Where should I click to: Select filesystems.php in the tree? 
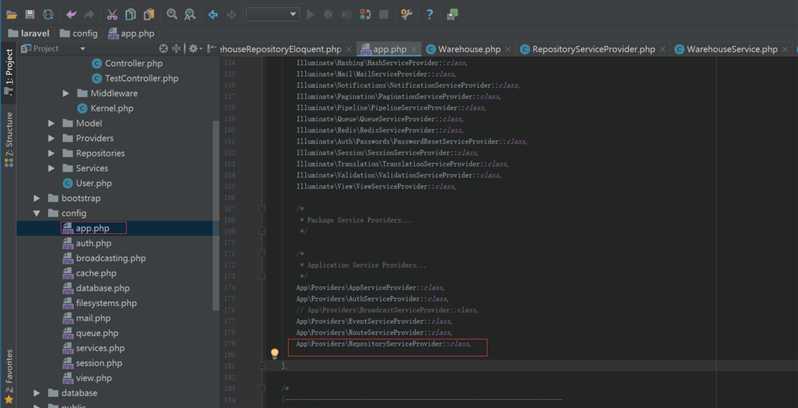click(x=100, y=303)
